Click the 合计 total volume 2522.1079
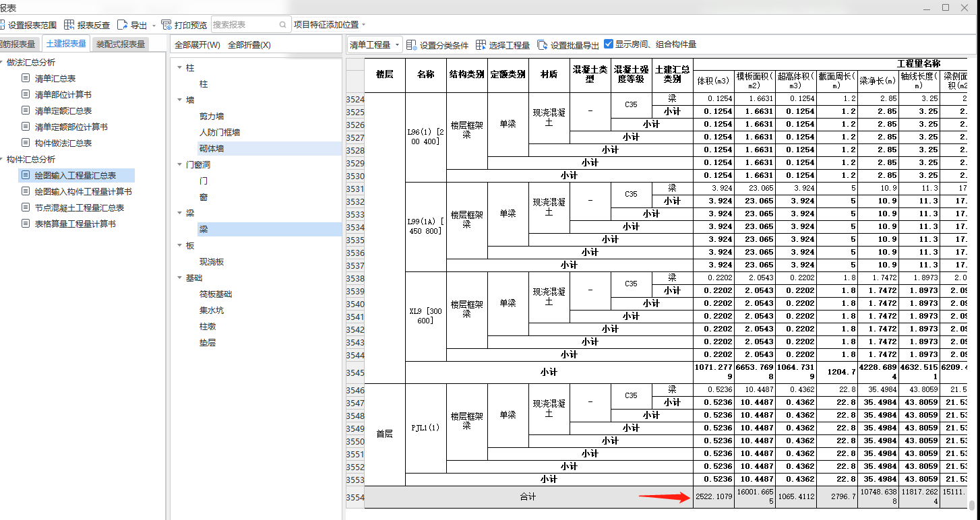The width and height of the screenshot is (980, 520). tap(713, 497)
